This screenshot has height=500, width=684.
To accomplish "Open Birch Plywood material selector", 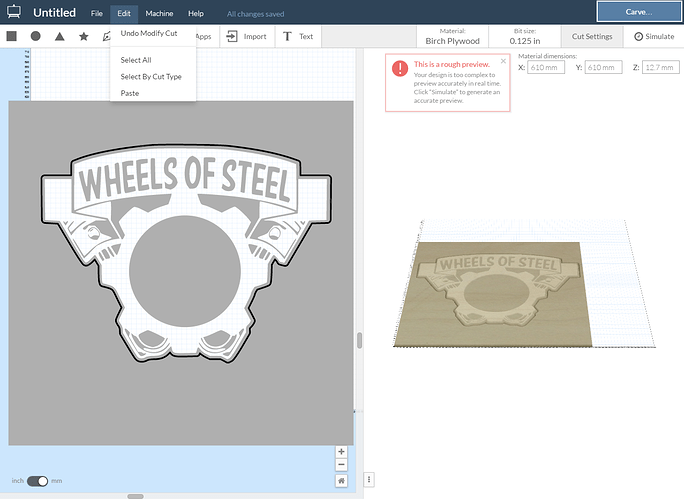I will [452, 37].
